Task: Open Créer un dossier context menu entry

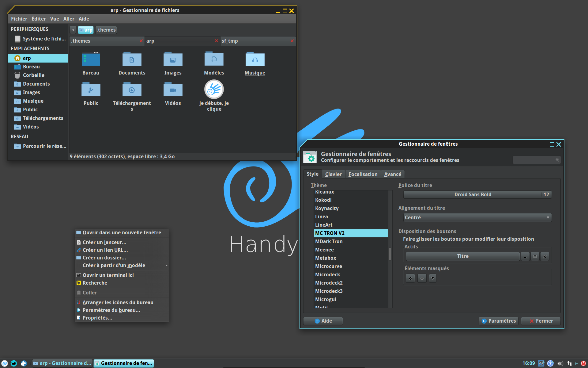Action: point(104,257)
